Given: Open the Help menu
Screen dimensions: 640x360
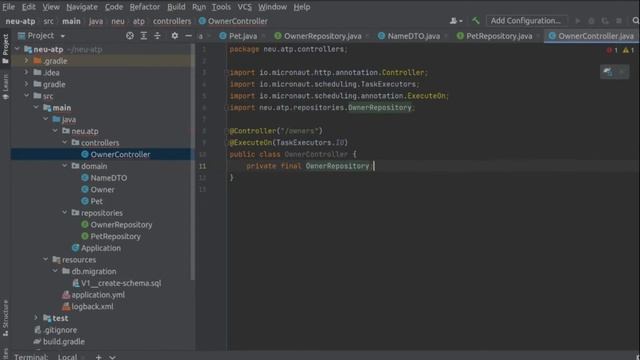Looking at the screenshot, I should (x=302, y=7).
